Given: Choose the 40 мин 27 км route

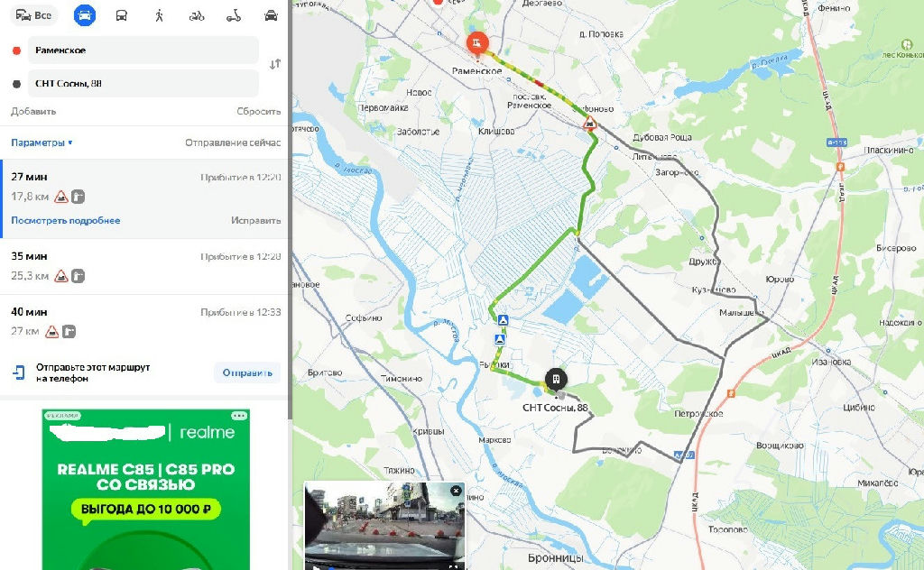Looking at the screenshot, I should point(143,321).
